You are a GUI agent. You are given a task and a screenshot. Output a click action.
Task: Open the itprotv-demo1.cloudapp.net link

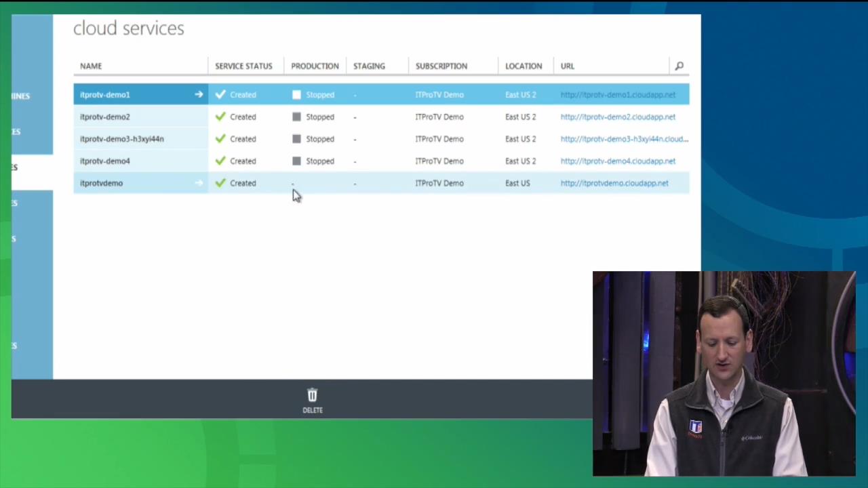point(618,95)
